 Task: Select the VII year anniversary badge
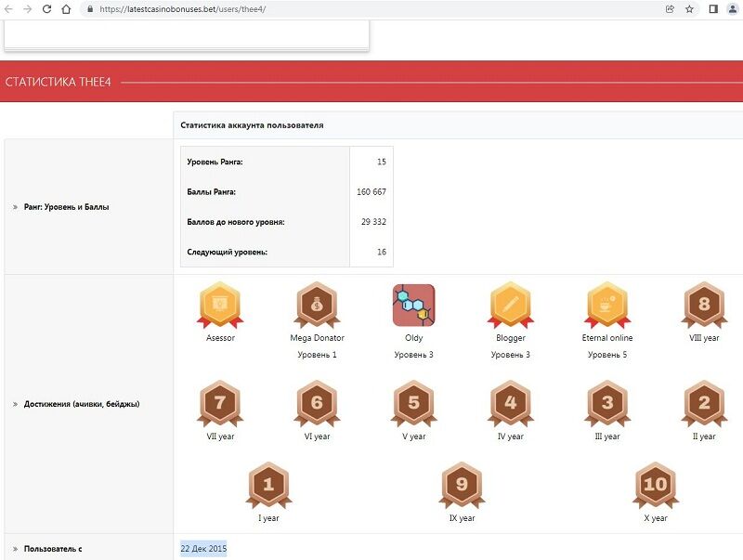click(x=220, y=403)
